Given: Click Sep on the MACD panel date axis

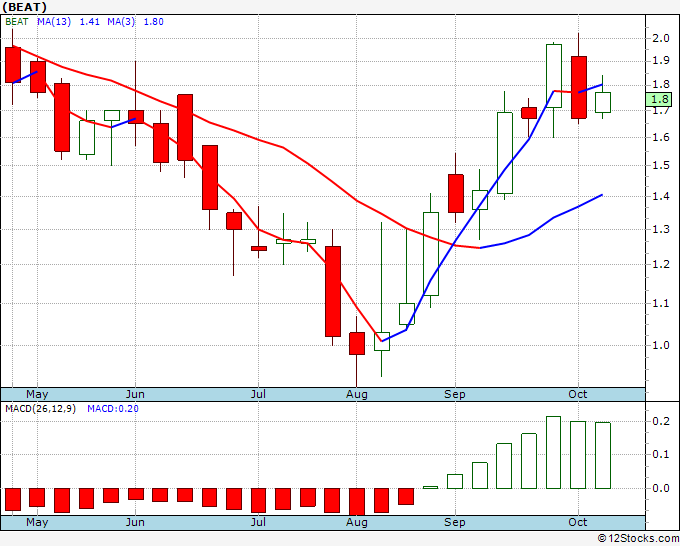Looking at the screenshot, I should 455,522.
